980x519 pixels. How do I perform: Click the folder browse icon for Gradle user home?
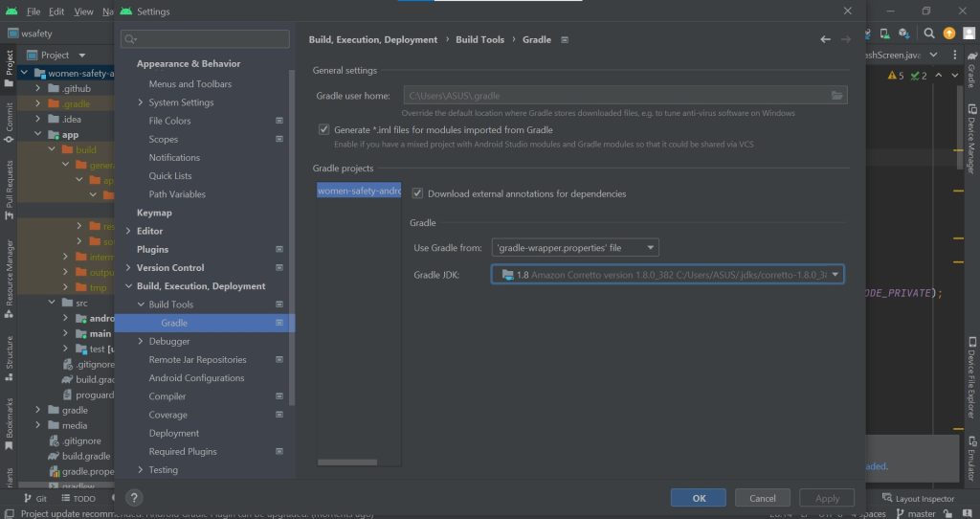tap(836, 96)
